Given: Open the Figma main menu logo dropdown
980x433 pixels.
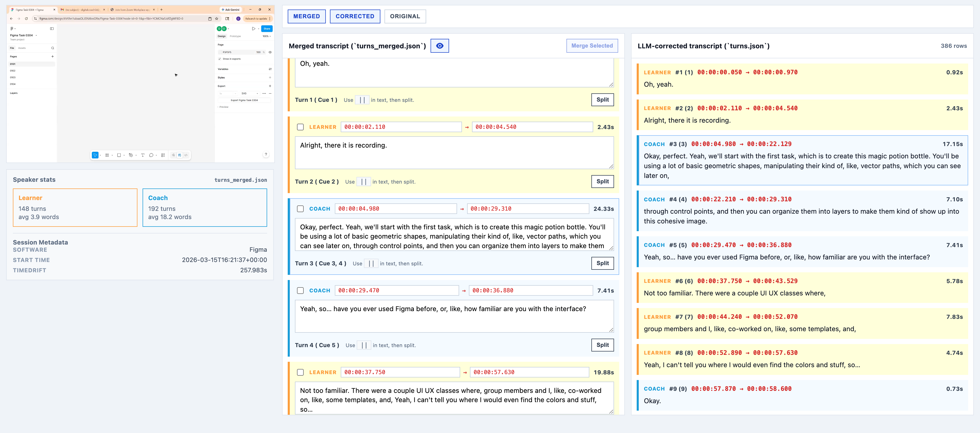Looking at the screenshot, I should pyautogui.click(x=13, y=29).
